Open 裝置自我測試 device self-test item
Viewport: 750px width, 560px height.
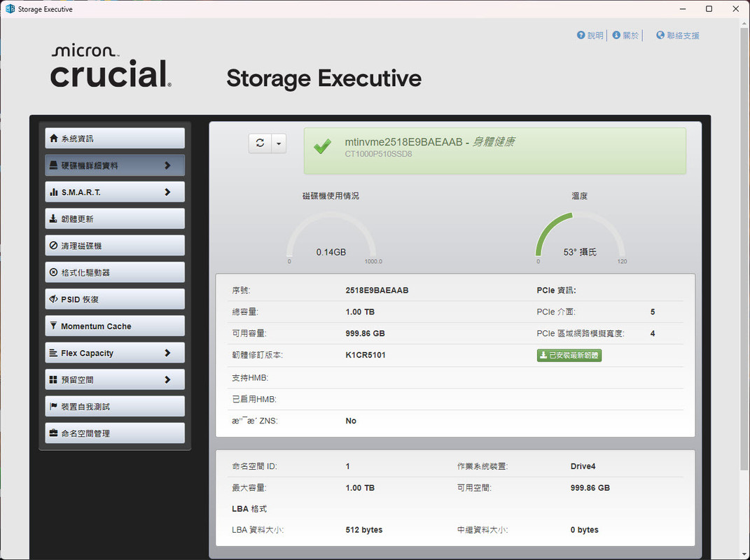tap(115, 406)
